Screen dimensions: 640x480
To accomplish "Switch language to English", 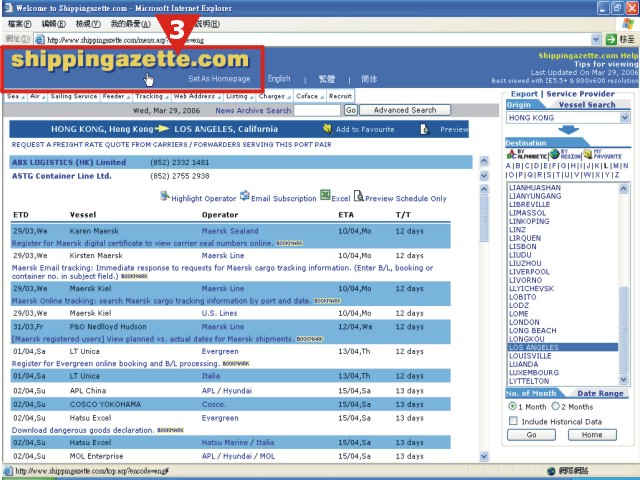I will point(279,79).
